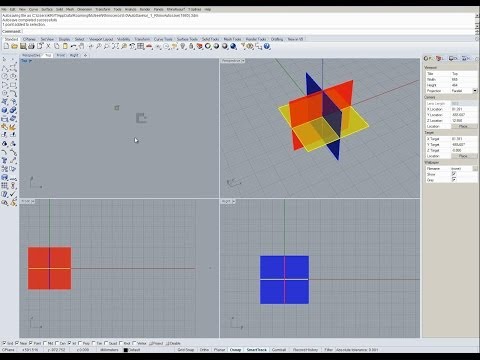The image size is (480, 360).
Task: Toggle the End osnap checkbox
Action: click(4, 343)
